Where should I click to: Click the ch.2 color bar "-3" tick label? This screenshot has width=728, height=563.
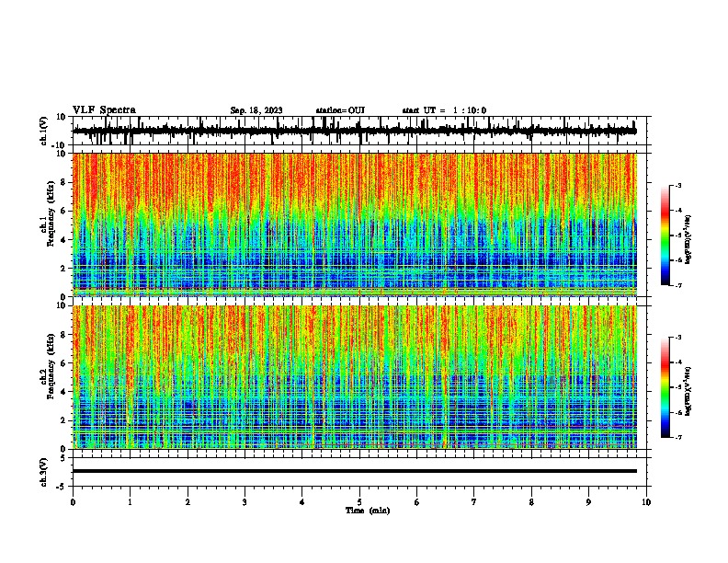pos(677,338)
